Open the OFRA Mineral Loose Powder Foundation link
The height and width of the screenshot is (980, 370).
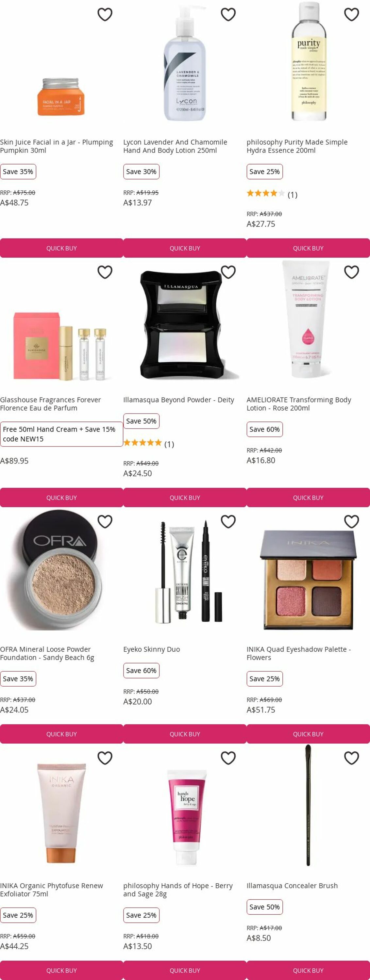coord(47,653)
